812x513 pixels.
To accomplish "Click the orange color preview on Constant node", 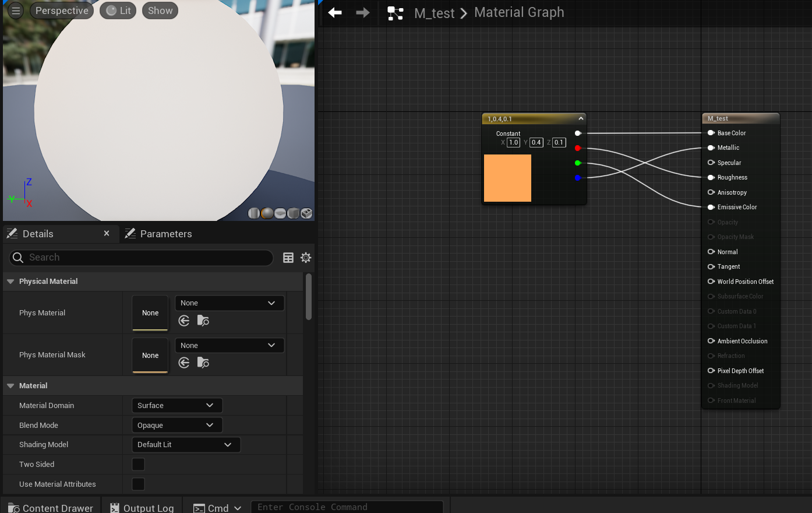I will (x=507, y=178).
